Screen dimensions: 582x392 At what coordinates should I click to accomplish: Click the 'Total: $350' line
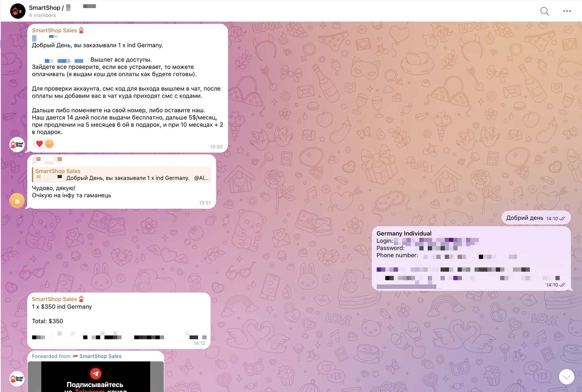coord(47,321)
